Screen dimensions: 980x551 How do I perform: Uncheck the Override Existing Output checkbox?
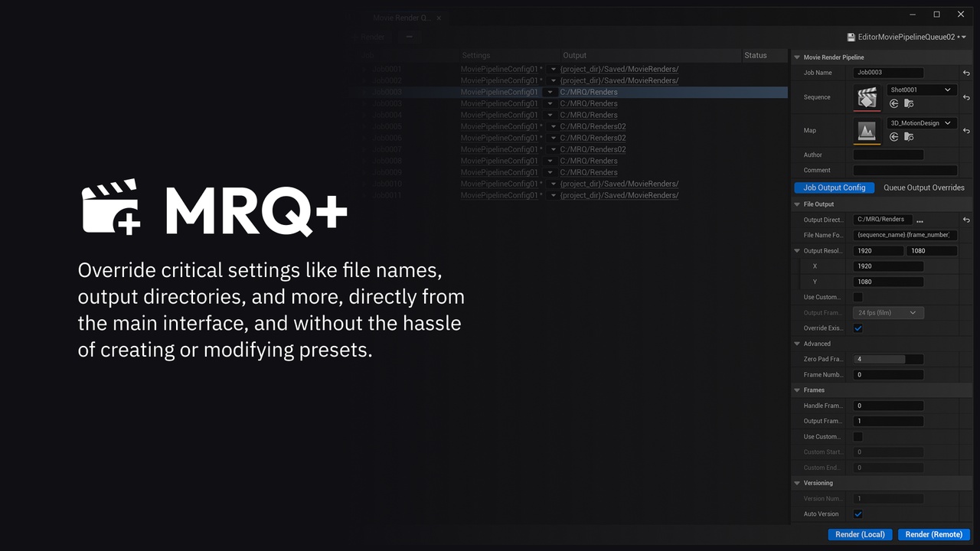(x=857, y=328)
